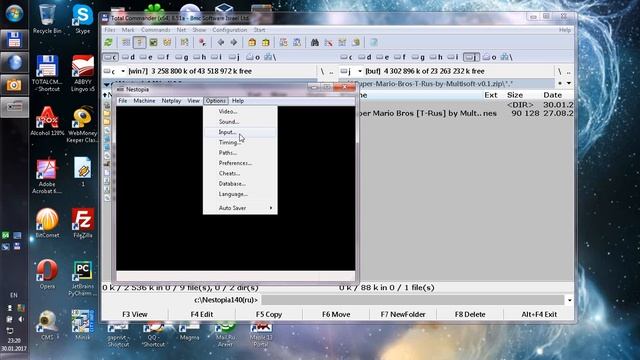Sort right panel by Size column
Screen dimensions: 640x360
[515, 95]
